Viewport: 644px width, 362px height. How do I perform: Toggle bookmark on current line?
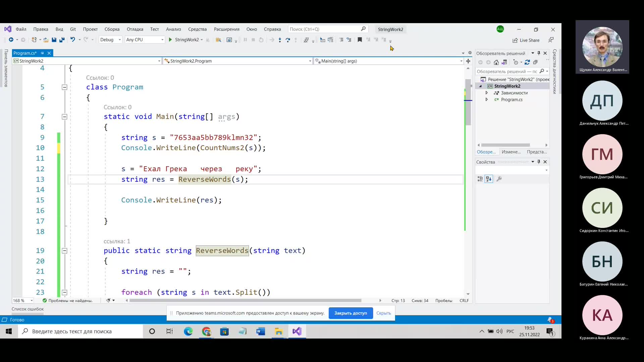pos(360,40)
